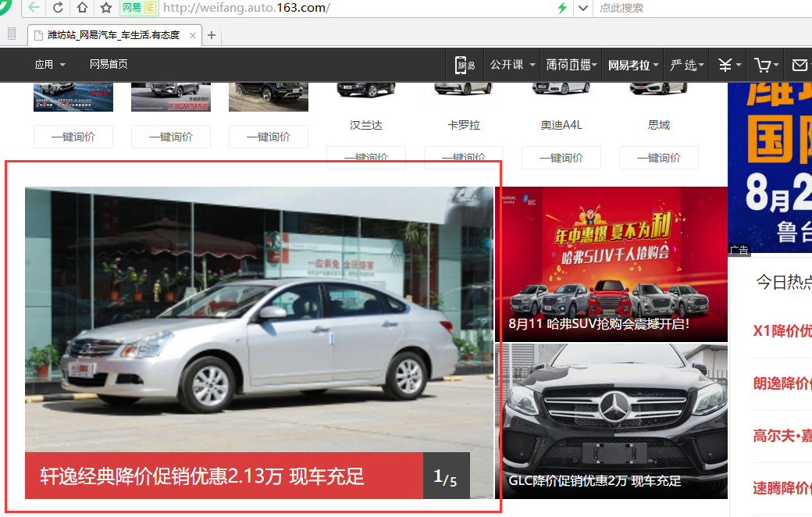The width and height of the screenshot is (812, 517).
Task: Reload the page with refresh icon
Action: tap(58, 7)
